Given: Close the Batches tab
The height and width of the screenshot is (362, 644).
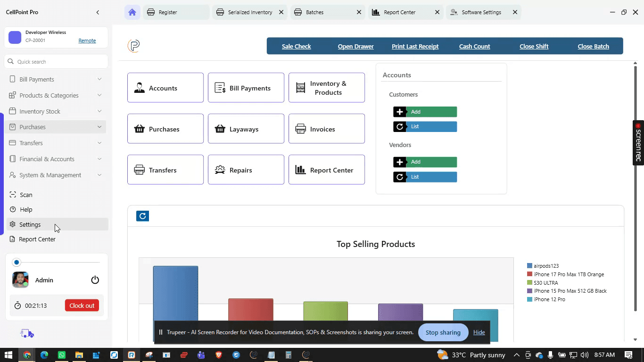Looking at the screenshot, I should (359, 12).
